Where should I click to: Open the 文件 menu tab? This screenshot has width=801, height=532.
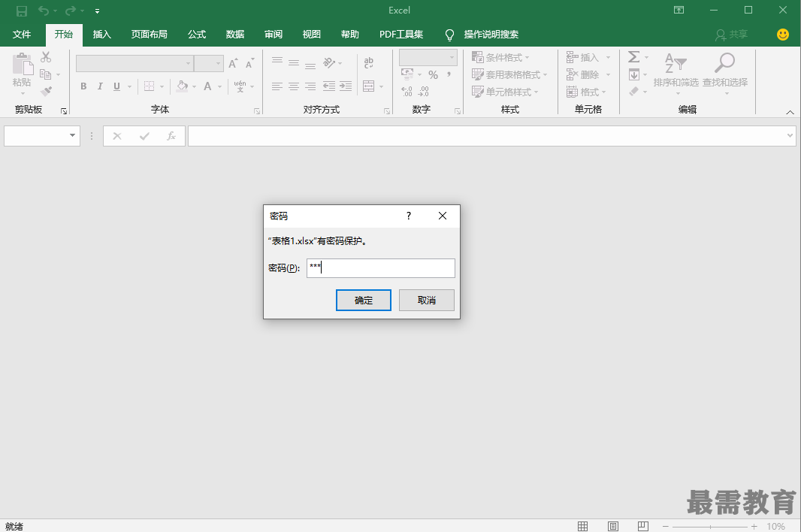coord(22,35)
